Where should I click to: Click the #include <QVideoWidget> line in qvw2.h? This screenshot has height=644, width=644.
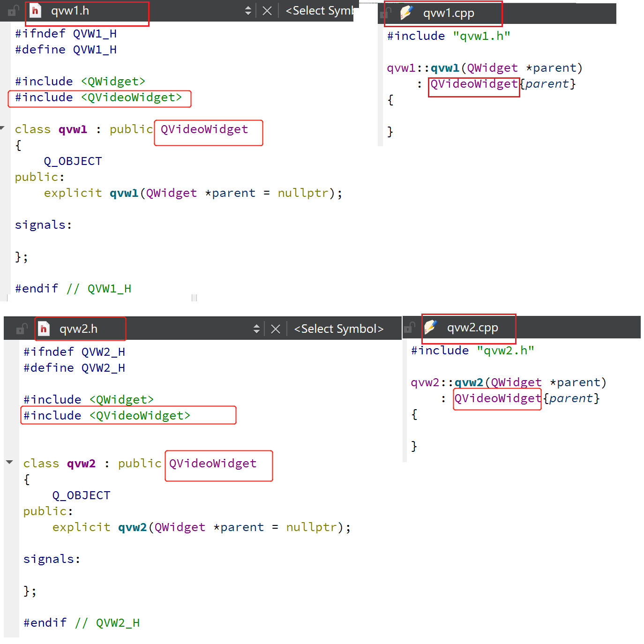coord(107,416)
